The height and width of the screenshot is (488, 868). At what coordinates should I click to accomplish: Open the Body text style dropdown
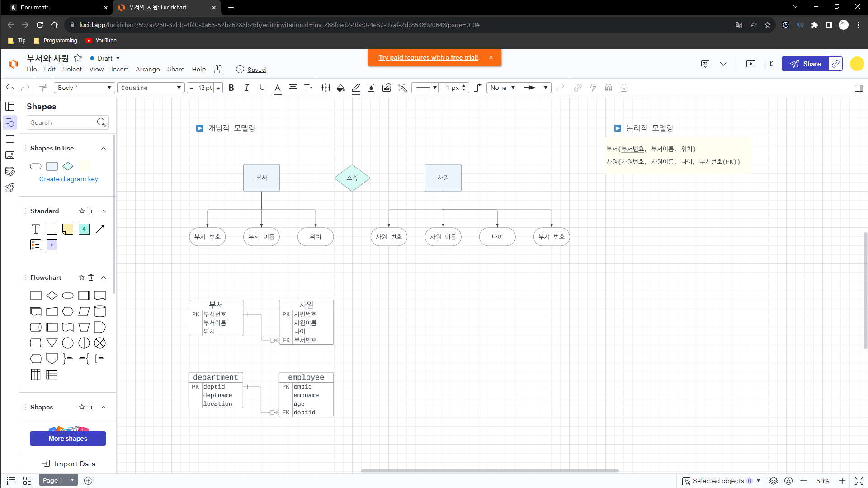pyautogui.click(x=84, y=88)
